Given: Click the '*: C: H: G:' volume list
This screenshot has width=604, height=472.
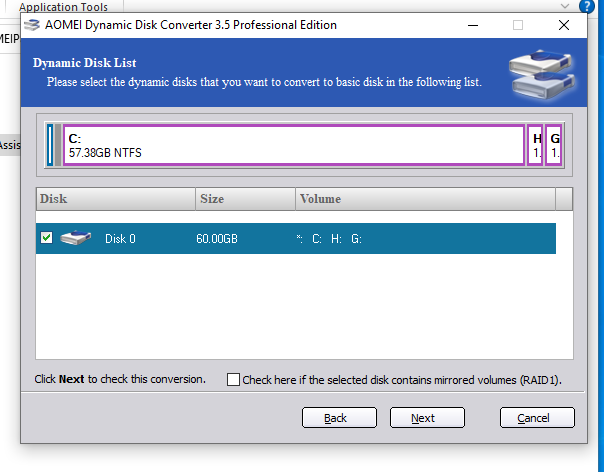Looking at the screenshot, I should tap(329, 239).
